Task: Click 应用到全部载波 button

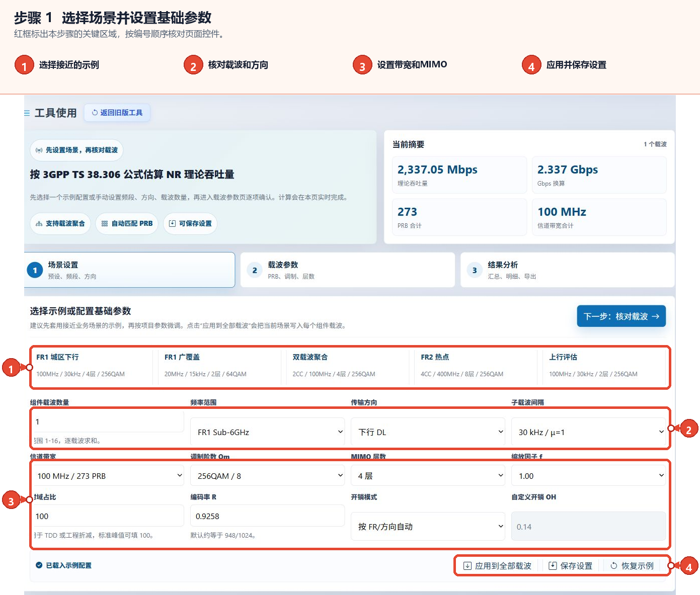Action: click(x=497, y=566)
